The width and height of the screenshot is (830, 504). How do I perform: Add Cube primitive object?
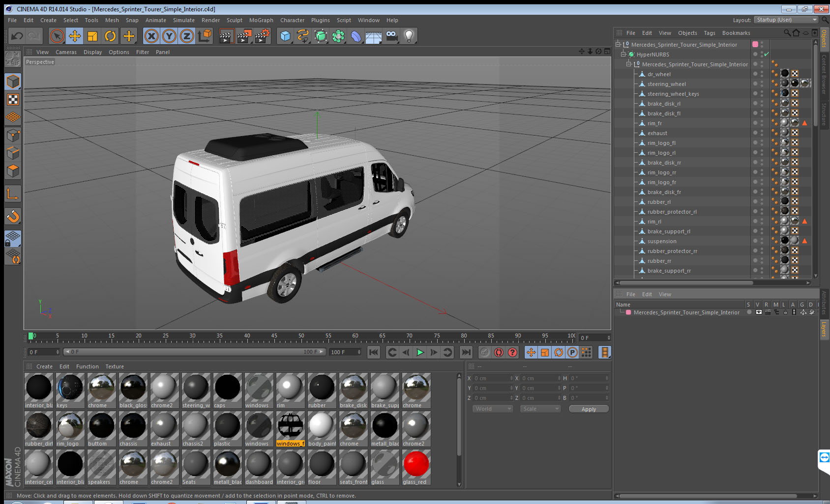pyautogui.click(x=285, y=36)
